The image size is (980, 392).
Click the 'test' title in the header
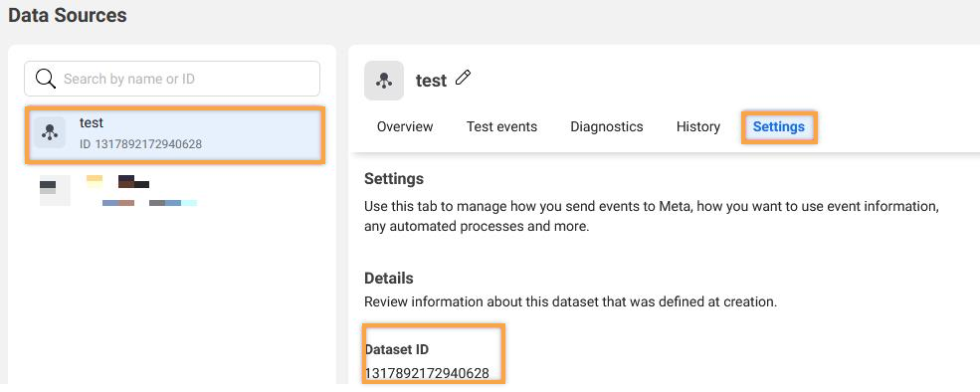431,81
